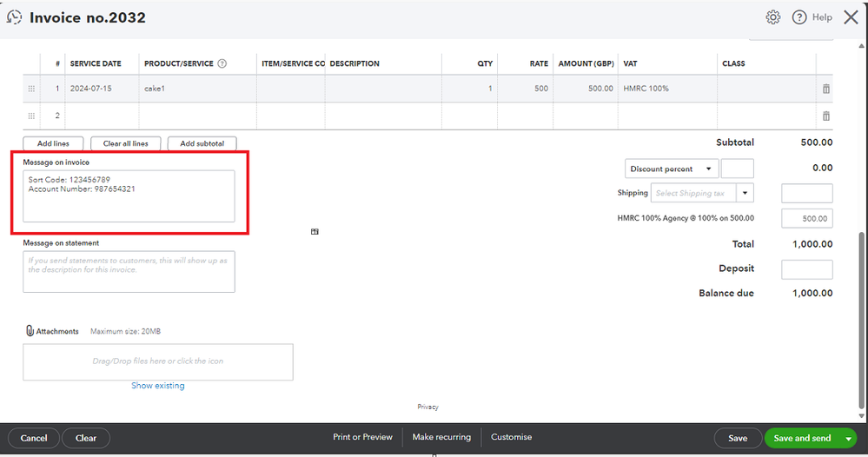Open the settings gear icon
This screenshot has height=457, width=868.
point(772,17)
